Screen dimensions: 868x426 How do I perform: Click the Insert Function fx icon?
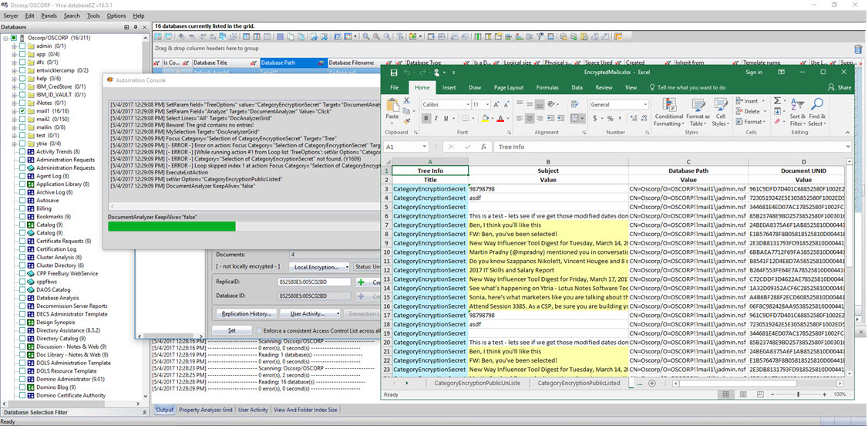pyautogui.click(x=483, y=147)
